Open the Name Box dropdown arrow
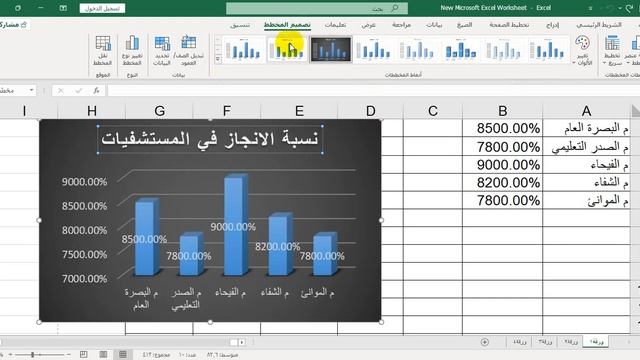This screenshot has width=640, height=360. point(31,90)
